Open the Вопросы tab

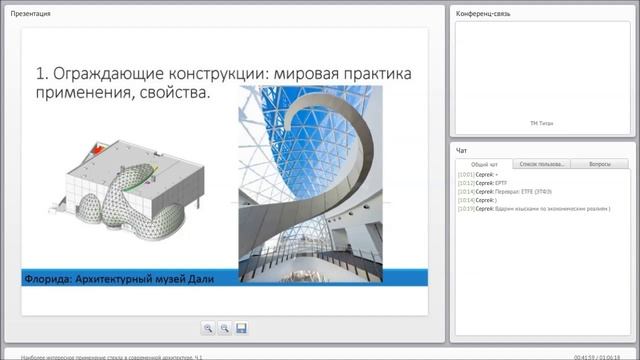tap(599, 164)
